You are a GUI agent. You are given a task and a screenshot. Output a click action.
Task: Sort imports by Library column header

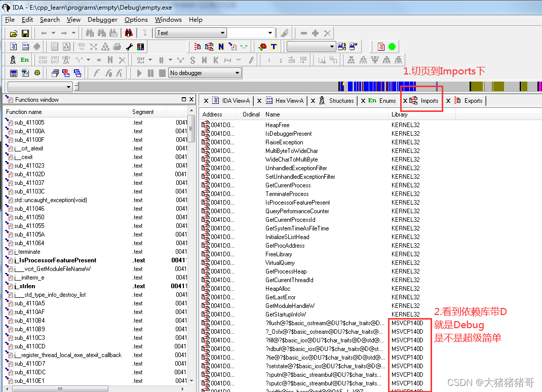(x=422, y=114)
